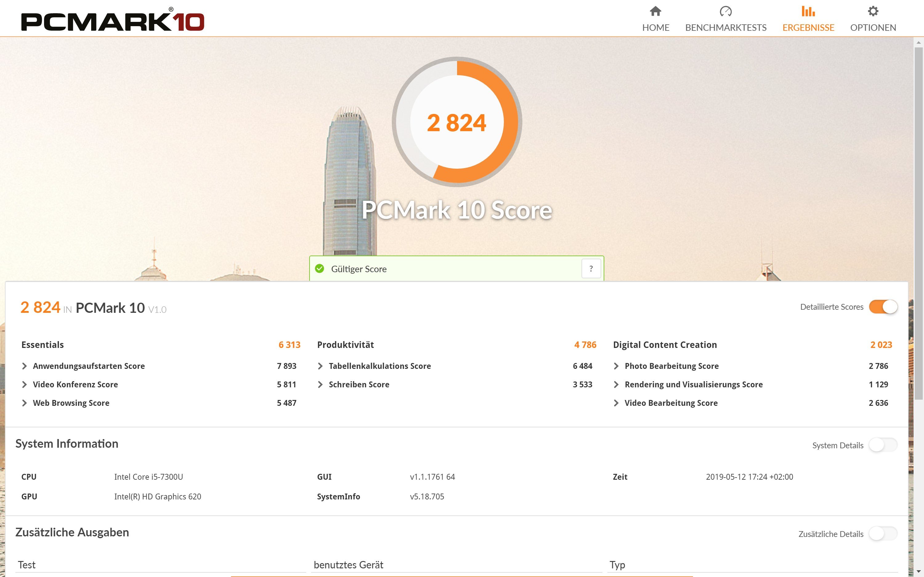
Task: Switch to BENCHMARKTESTS tab
Action: pos(726,19)
